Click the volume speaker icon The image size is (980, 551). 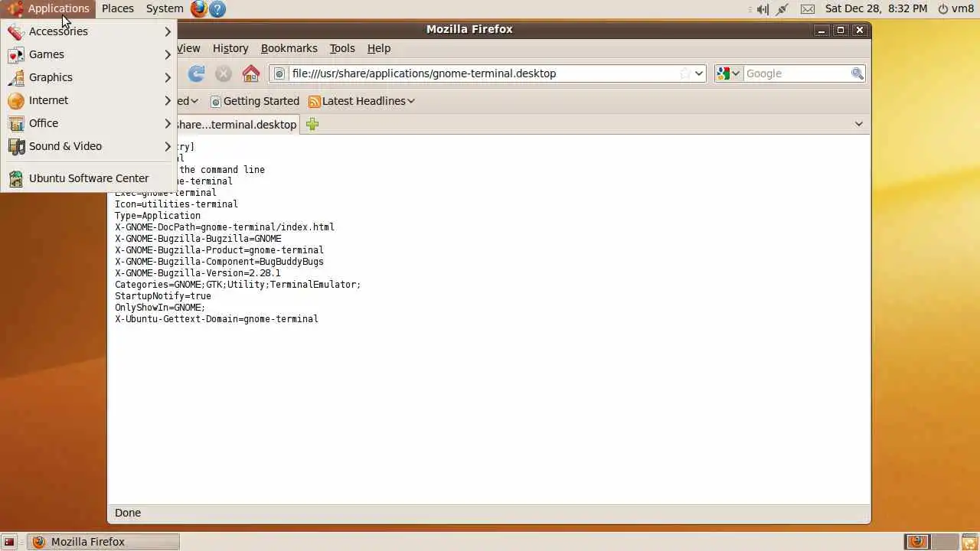(763, 9)
